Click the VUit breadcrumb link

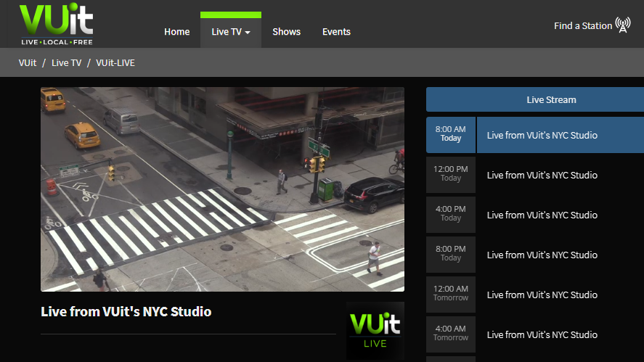tap(28, 63)
